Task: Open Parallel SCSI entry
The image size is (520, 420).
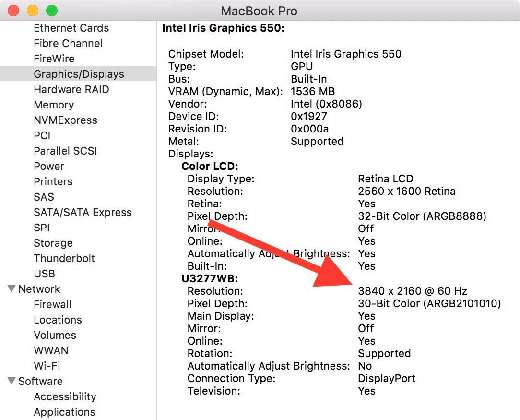Action: [x=65, y=151]
